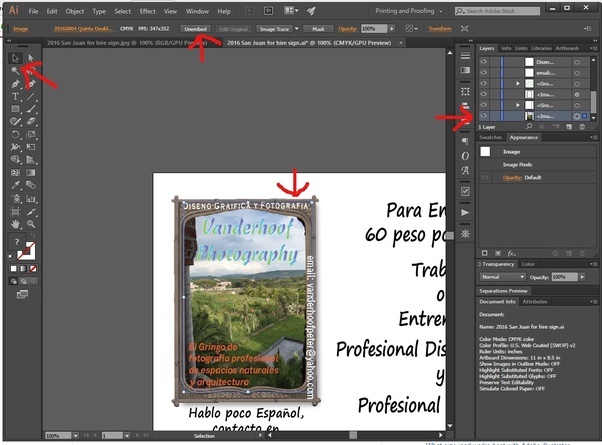Screen dimensions: 602x445
Task: Switch to the Artboards panel tab
Action: pyautogui.click(x=567, y=48)
